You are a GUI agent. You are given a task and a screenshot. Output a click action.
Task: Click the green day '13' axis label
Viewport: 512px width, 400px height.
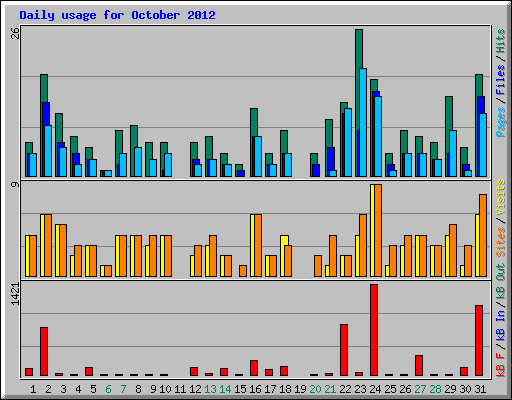pyautogui.click(x=210, y=389)
